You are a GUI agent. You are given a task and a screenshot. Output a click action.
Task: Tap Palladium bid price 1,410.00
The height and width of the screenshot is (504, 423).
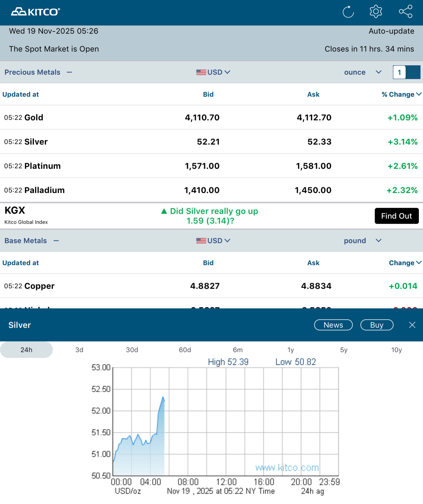202,190
